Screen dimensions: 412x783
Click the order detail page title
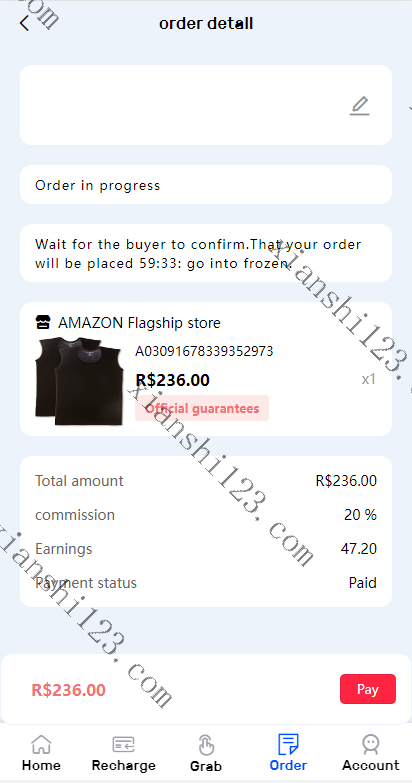(x=206, y=23)
